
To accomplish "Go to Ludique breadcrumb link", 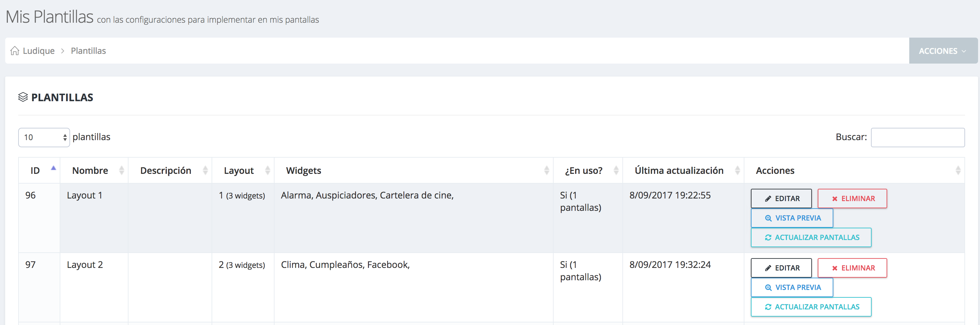I will [x=38, y=51].
